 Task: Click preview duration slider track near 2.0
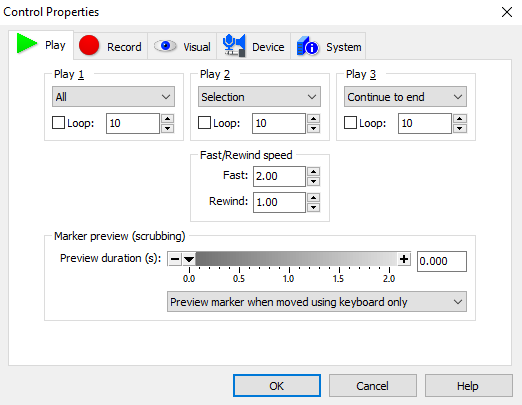tap(389, 259)
